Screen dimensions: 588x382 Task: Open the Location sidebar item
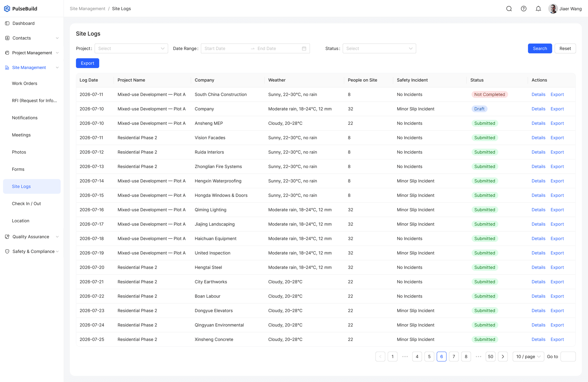[21, 221]
